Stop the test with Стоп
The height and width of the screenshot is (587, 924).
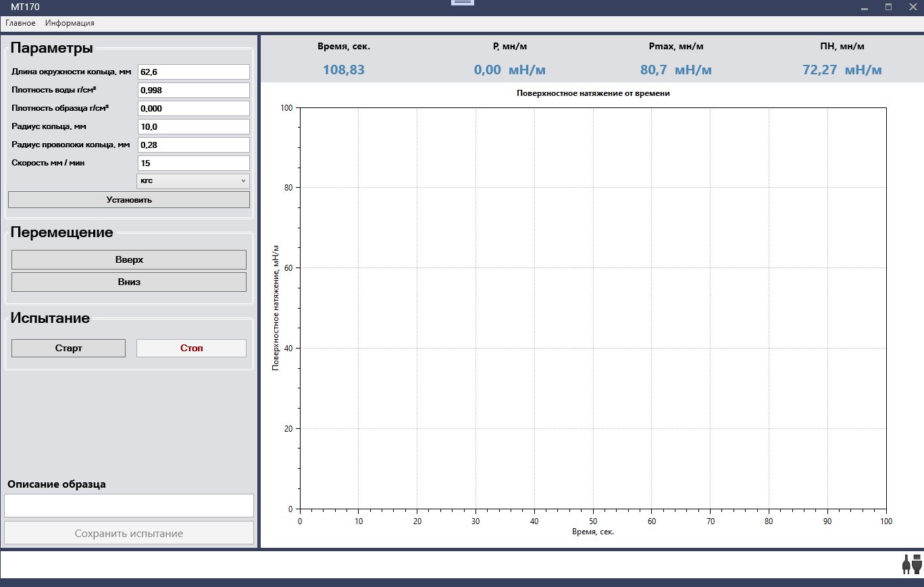192,348
